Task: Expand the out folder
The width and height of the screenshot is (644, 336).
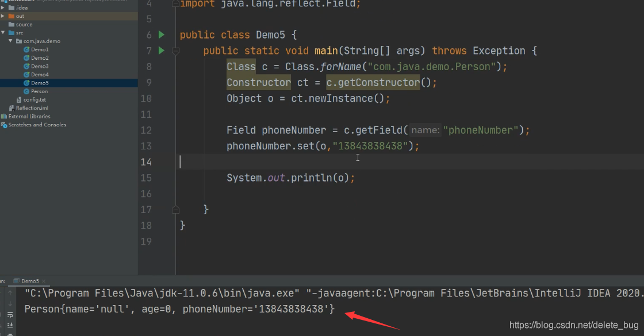Action: coord(3,16)
